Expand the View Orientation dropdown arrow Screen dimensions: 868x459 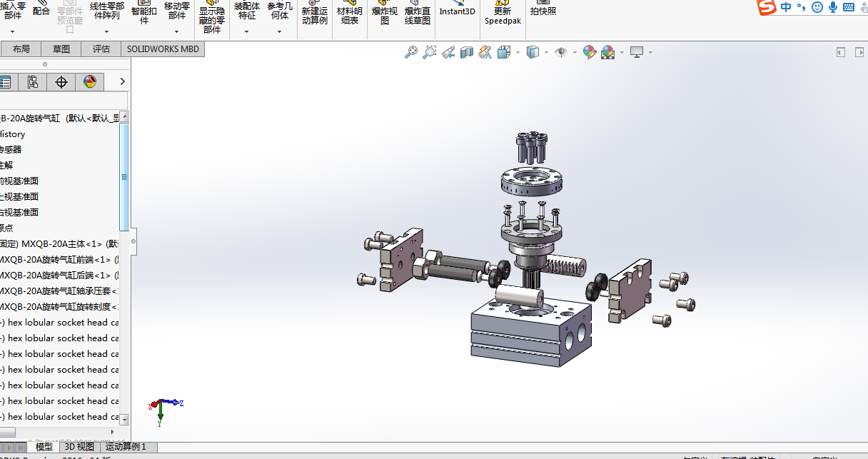[x=518, y=53]
